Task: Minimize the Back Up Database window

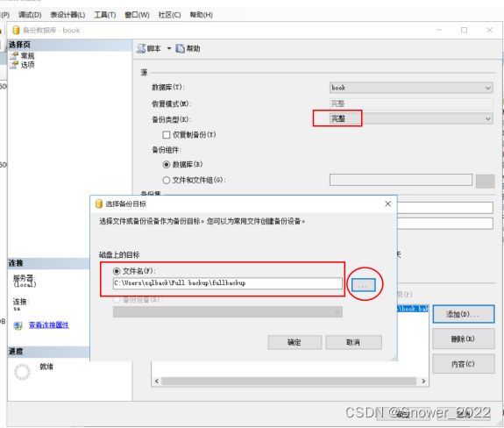Action: coord(439,30)
